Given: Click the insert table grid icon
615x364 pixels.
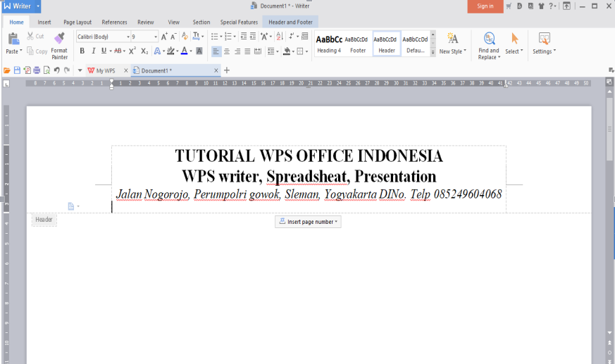Looking at the screenshot, I should pyautogui.click(x=305, y=37).
